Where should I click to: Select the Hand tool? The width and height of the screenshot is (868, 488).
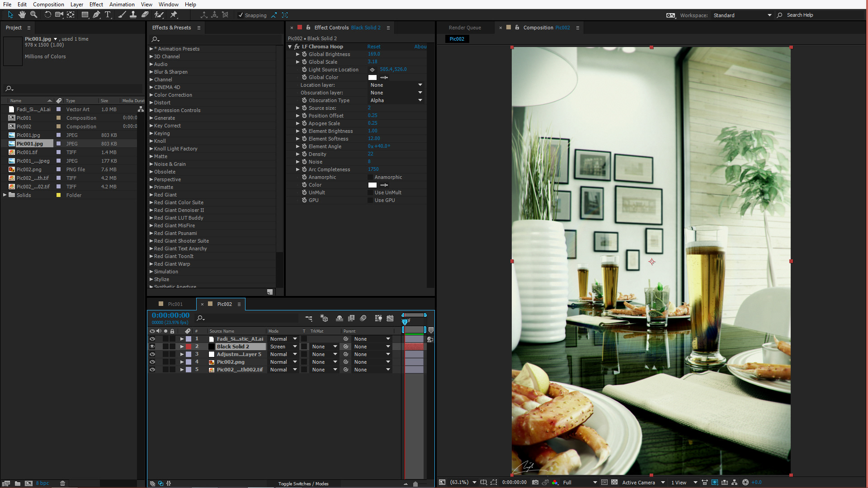click(22, 15)
